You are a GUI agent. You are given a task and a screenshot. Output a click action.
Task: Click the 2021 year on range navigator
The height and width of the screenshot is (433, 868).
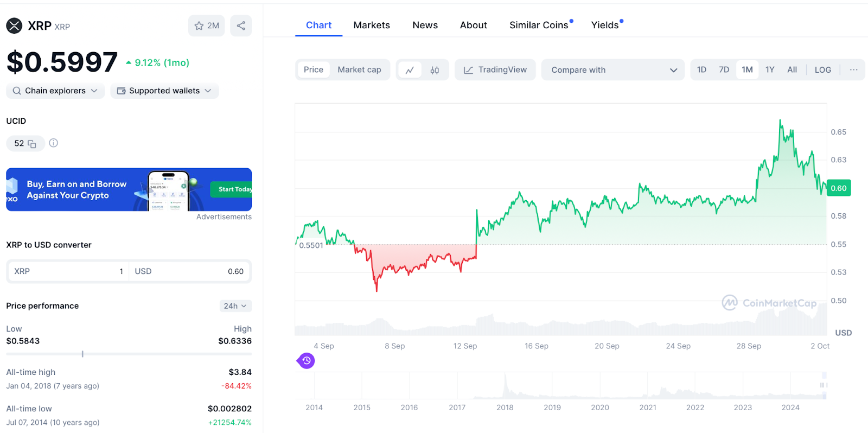click(648, 407)
